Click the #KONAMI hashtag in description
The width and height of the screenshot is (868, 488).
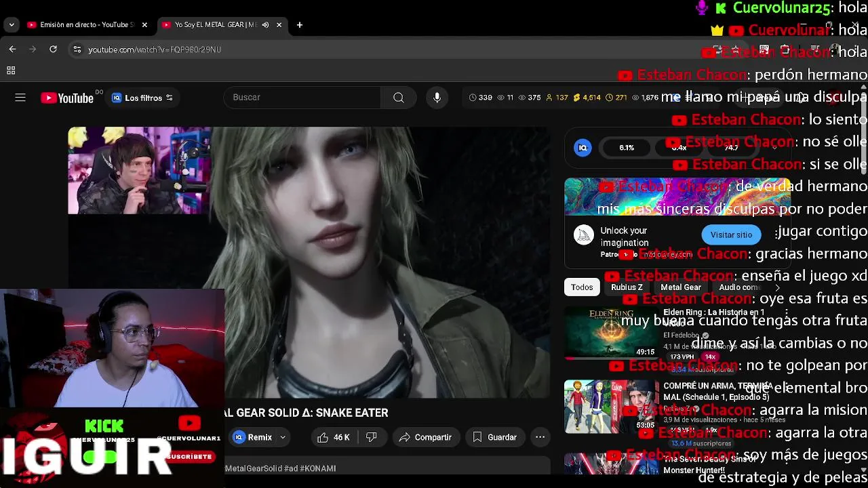(317, 468)
